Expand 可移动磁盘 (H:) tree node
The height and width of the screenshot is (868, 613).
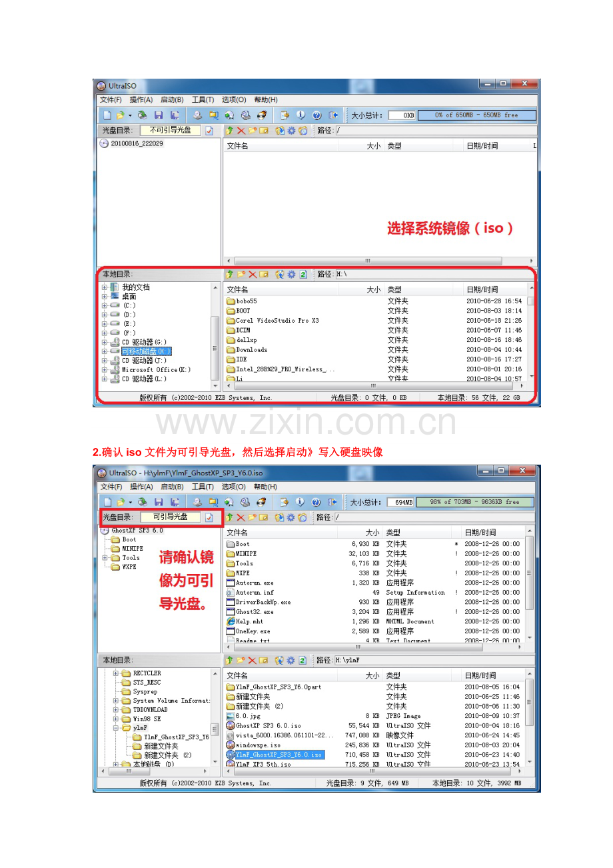tap(105, 351)
